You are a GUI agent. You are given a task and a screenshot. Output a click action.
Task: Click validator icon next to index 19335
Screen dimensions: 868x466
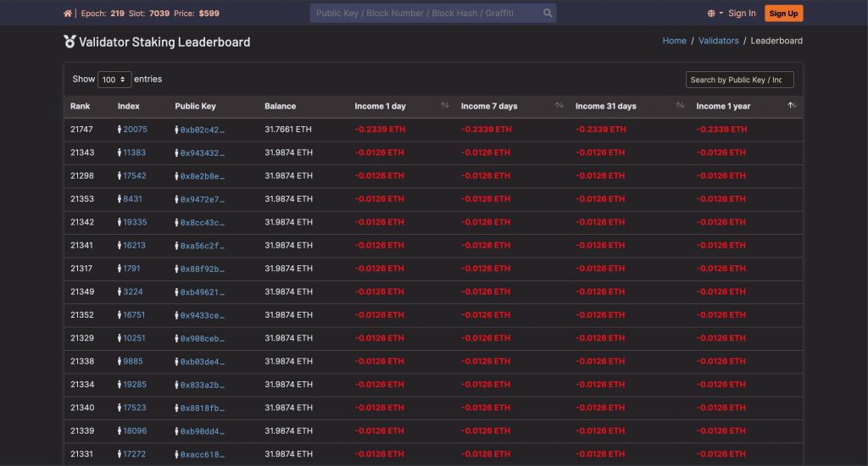[119, 223]
